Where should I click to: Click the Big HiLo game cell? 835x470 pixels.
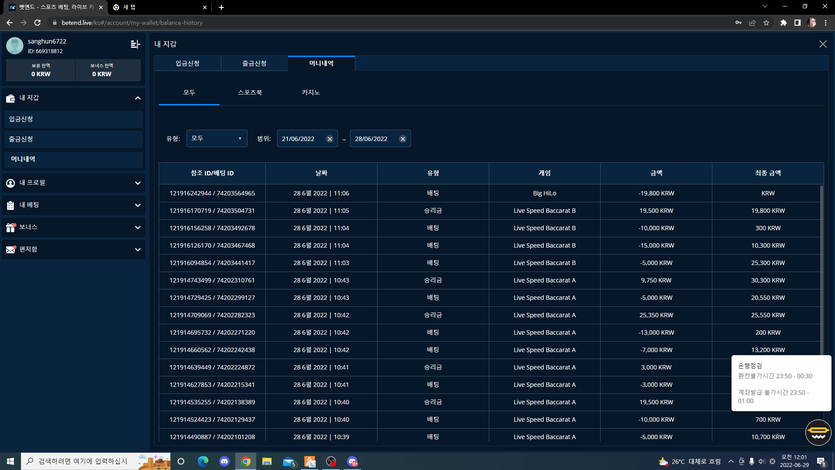tap(544, 193)
